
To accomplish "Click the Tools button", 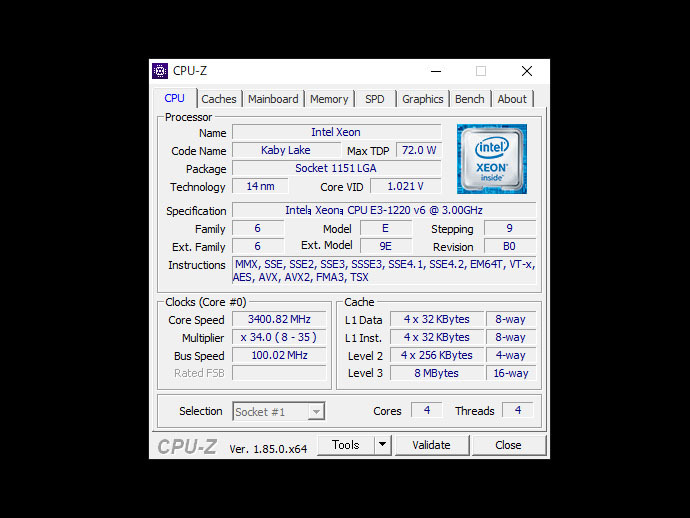I will click(x=346, y=445).
